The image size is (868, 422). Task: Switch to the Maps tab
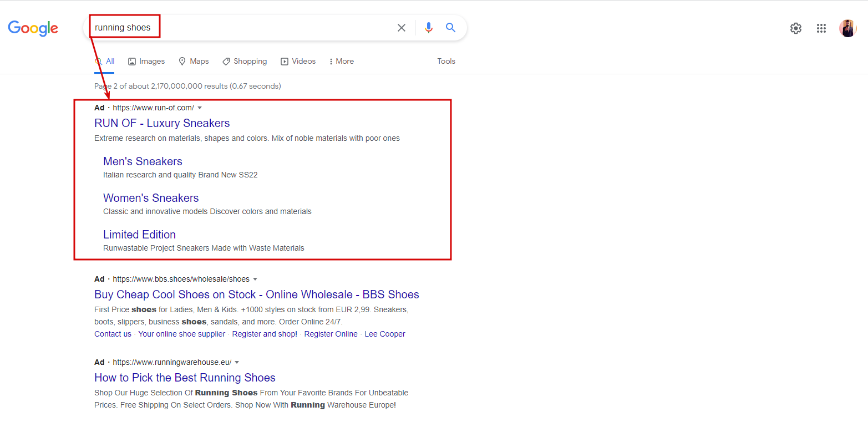tap(194, 62)
